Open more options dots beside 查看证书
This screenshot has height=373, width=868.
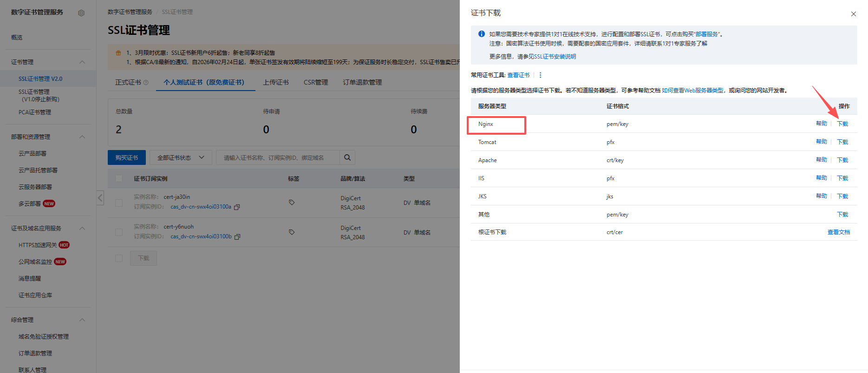[540, 75]
